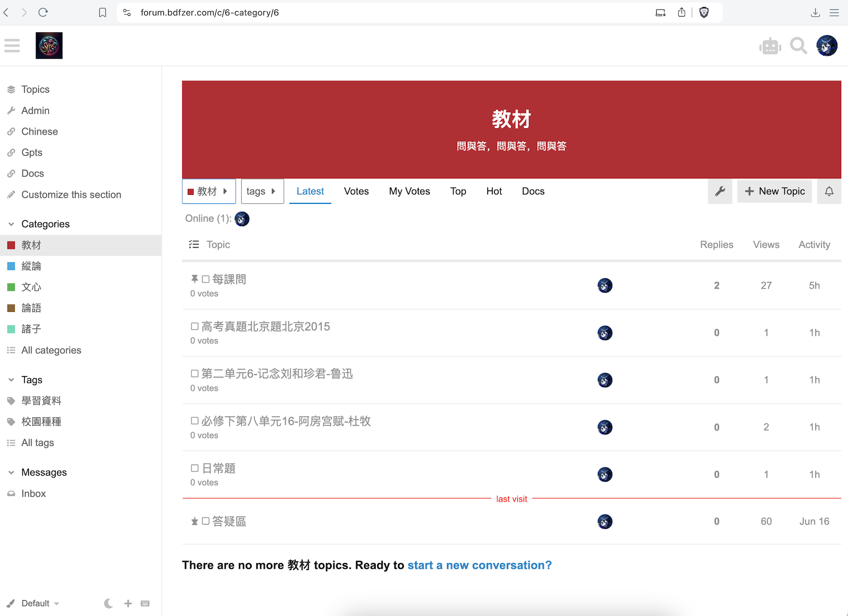Screen dimensions: 848x616
Task: Toggle bulk select topics icon
Action: pyautogui.click(x=194, y=245)
